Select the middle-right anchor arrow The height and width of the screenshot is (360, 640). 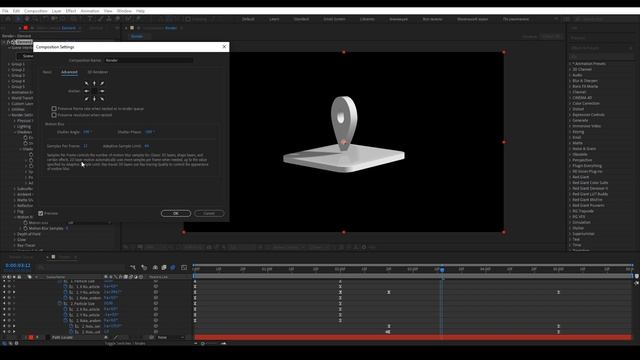(x=102, y=91)
